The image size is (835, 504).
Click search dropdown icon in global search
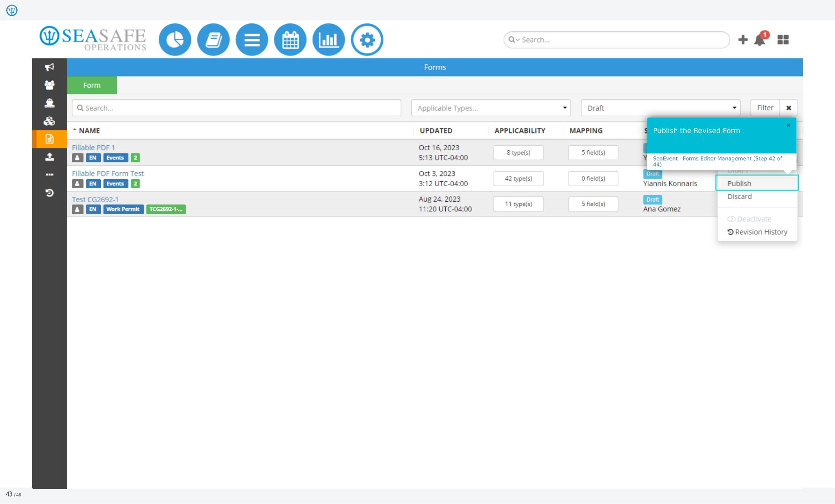coord(514,40)
